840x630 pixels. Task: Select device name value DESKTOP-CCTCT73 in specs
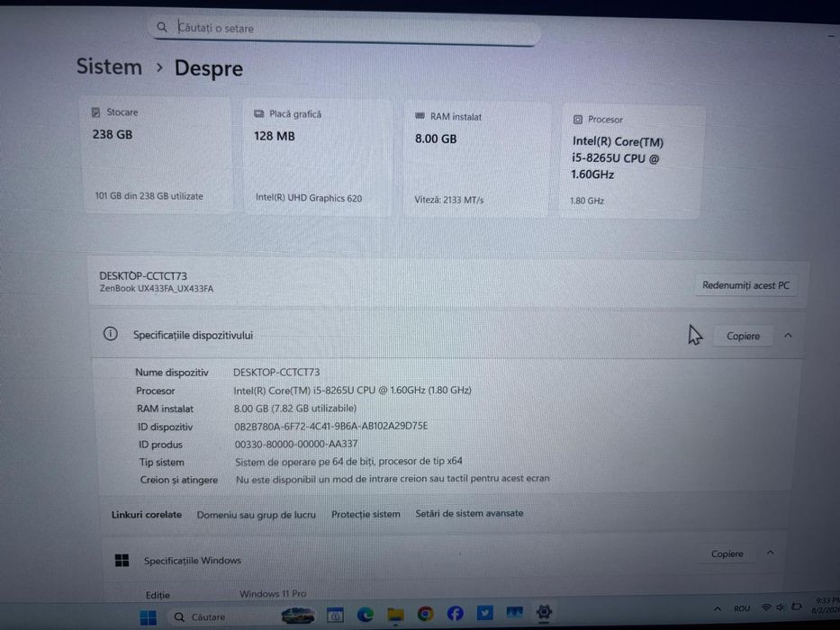tap(276, 372)
